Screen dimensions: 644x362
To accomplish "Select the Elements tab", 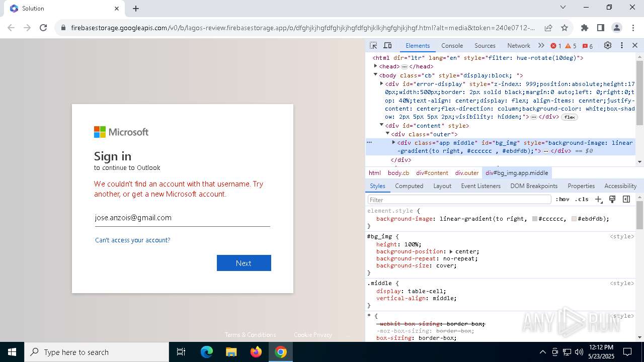I will coord(418,45).
